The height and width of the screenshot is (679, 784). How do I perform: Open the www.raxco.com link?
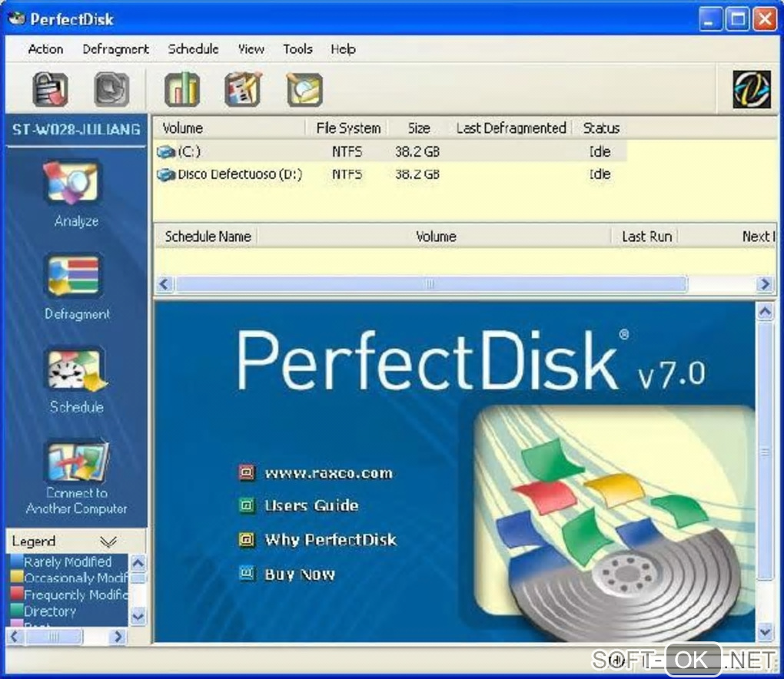tap(328, 472)
